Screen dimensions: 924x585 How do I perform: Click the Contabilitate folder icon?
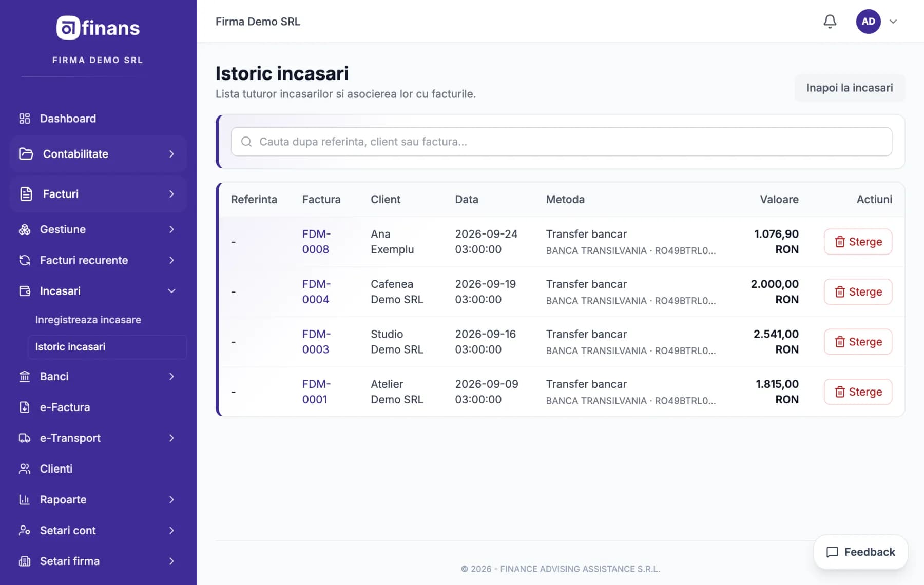pyautogui.click(x=26, y=154)
